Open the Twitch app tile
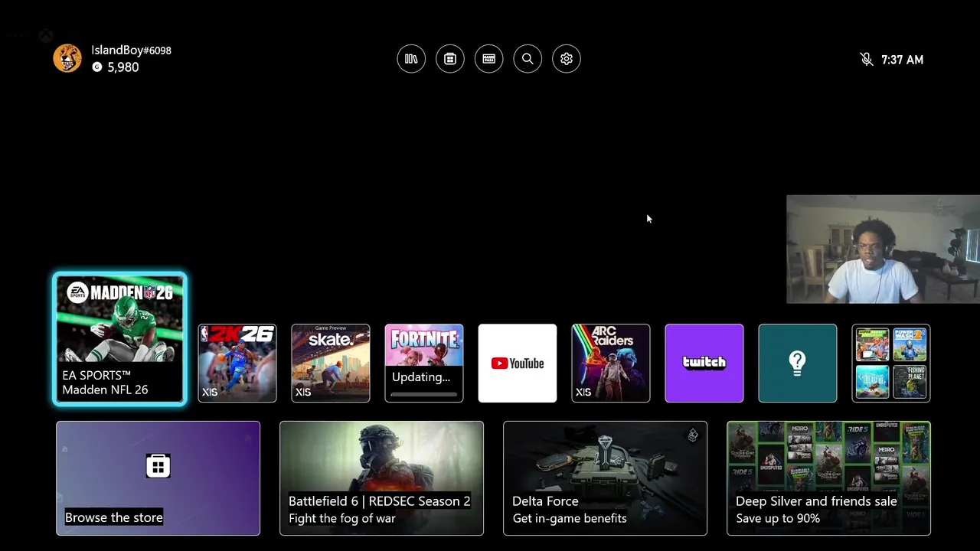 pos(704,363)
